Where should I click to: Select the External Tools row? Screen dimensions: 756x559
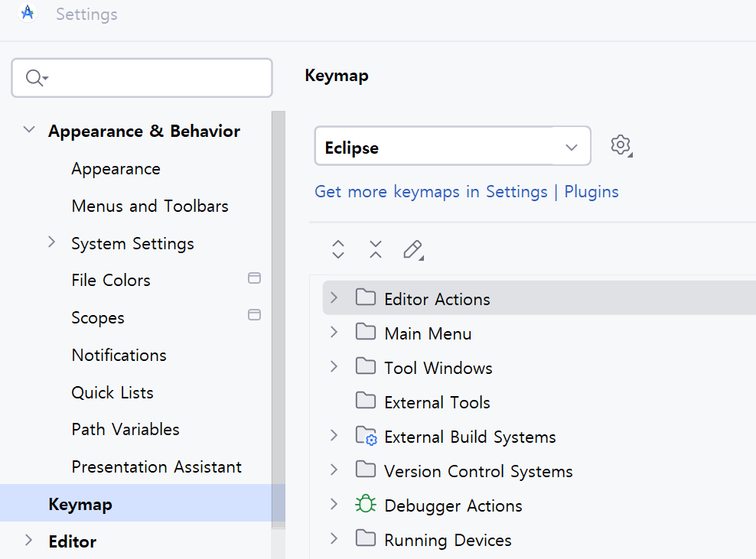(539, 401)
